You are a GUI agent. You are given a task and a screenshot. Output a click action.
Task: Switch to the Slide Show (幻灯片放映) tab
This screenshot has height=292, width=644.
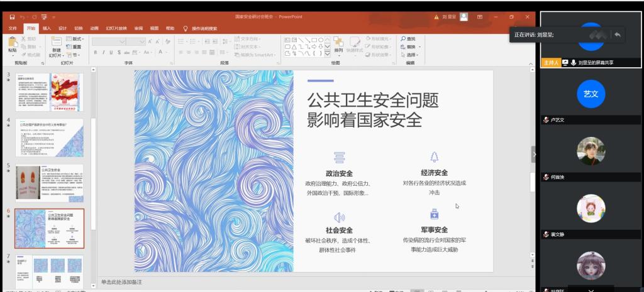(x=116, y=28)
